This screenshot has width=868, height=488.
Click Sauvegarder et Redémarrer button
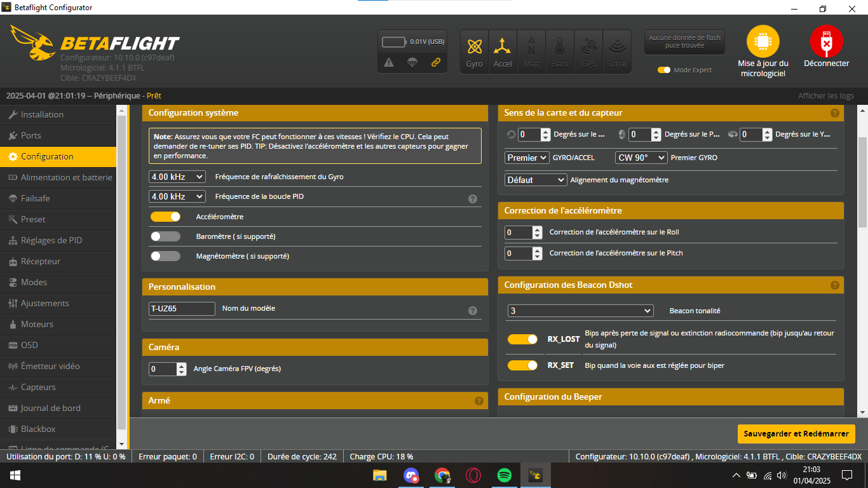click(796, 434)
